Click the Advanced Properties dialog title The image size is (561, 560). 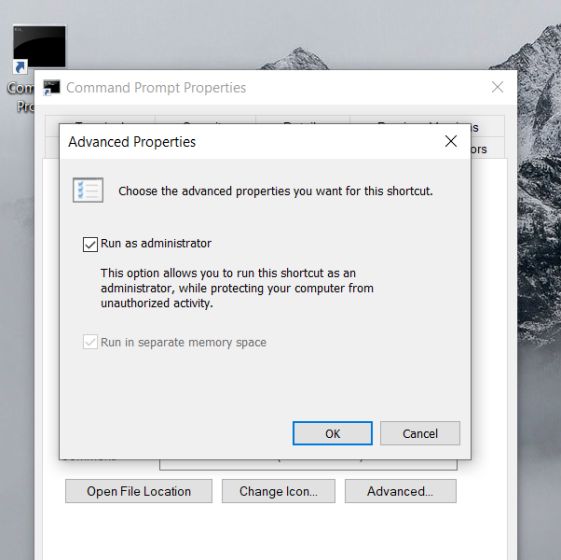click(132, 142)
